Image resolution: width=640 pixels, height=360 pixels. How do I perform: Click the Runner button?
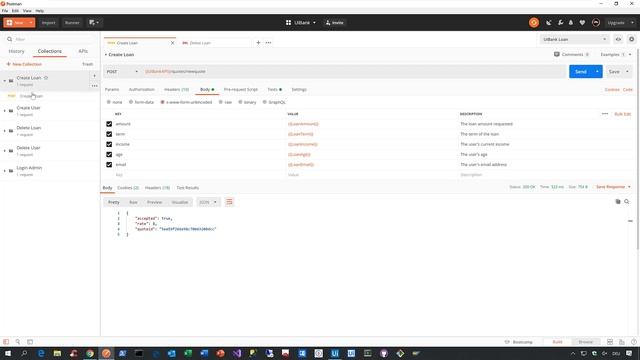tap(72, 23)
